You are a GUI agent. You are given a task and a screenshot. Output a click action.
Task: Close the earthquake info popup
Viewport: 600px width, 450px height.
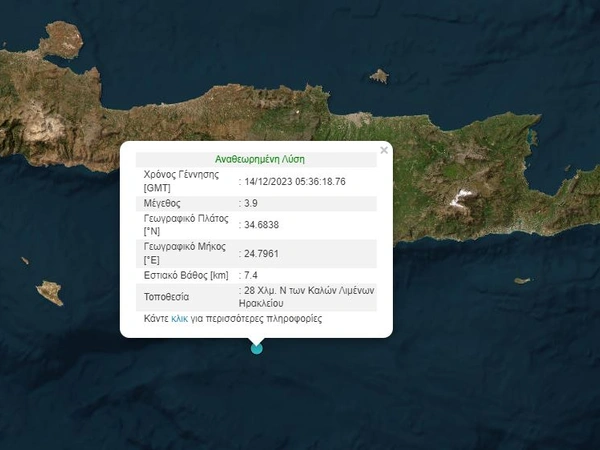pos(383,151)
